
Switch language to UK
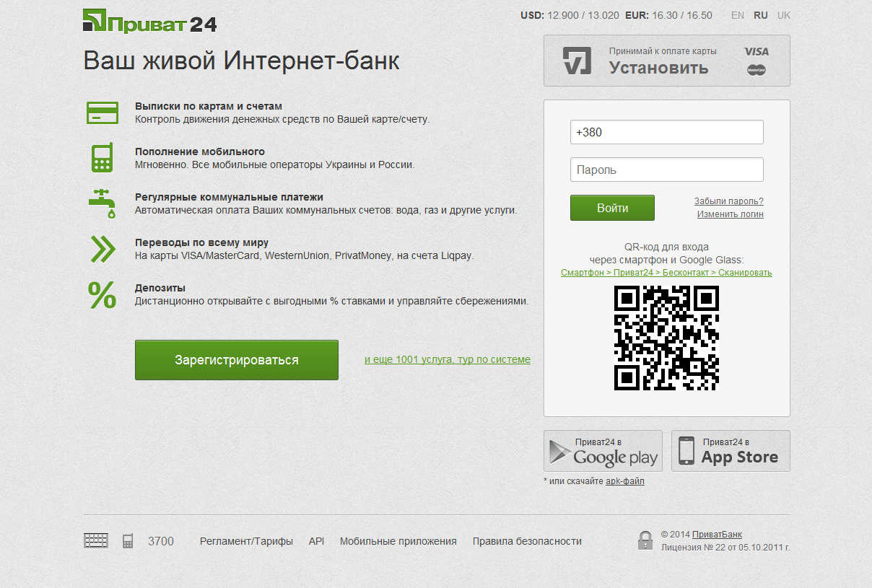784,15
